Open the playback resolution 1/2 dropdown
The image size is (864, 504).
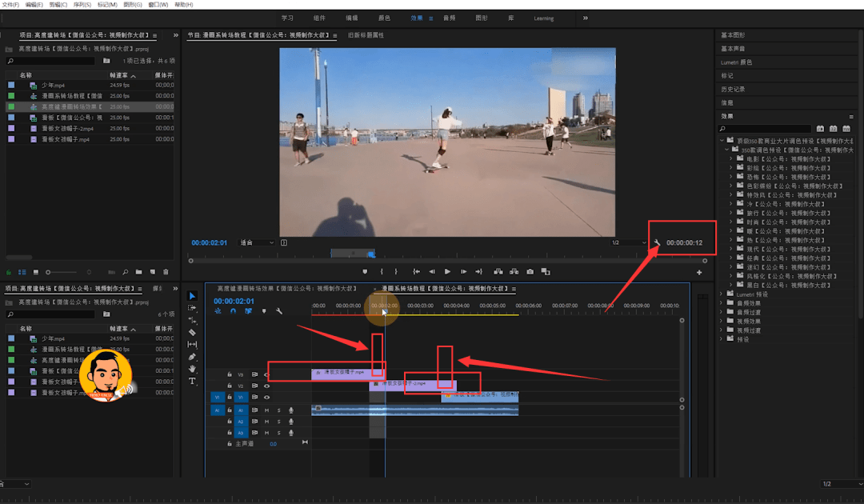pyautogui.click(x=629, y=242)
